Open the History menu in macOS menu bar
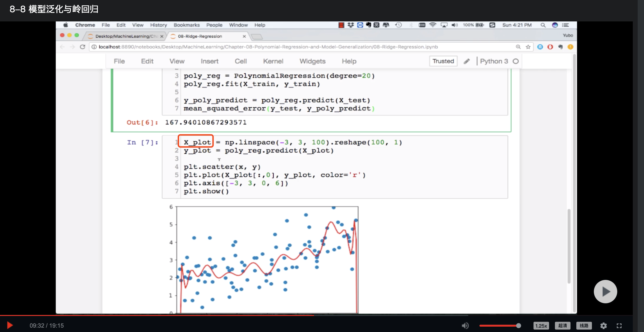Image resolution: width=644 pixels, height=332 pixels. click(158, 25)
